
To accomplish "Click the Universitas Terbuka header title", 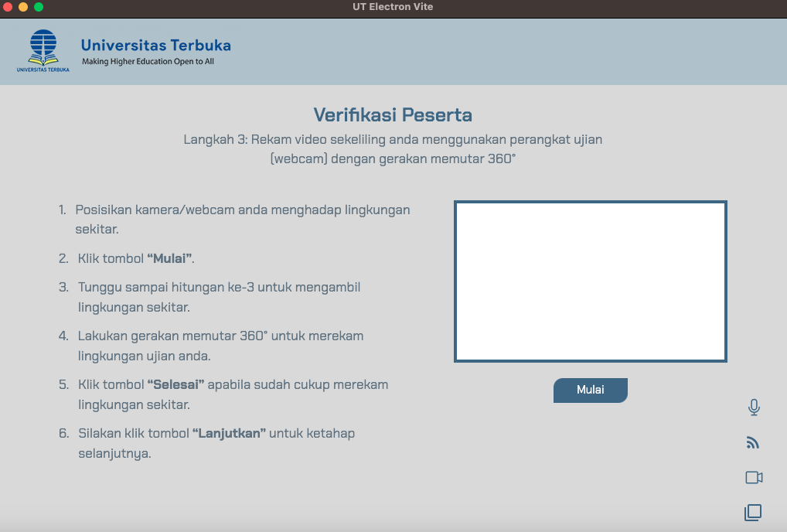I will click(155, 45).
